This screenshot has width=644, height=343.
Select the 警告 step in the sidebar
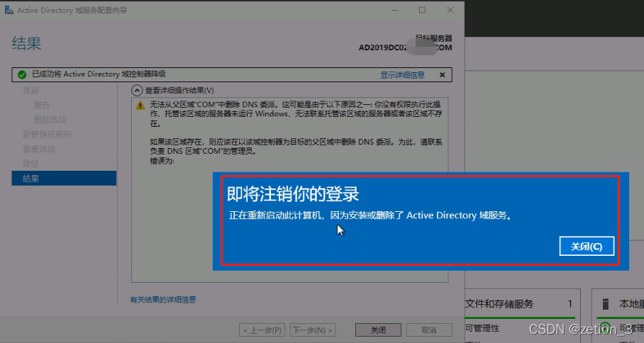pos(41,105)
